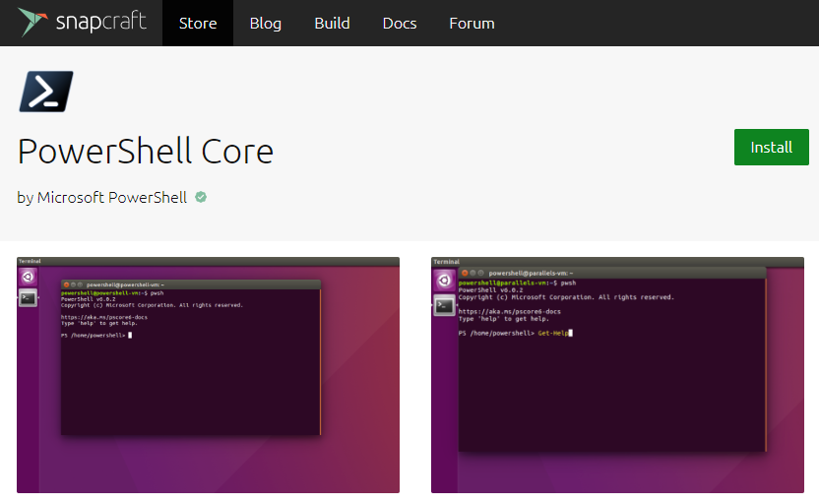Go to the Blog section

pyautogui.click(x=266, y=23)
